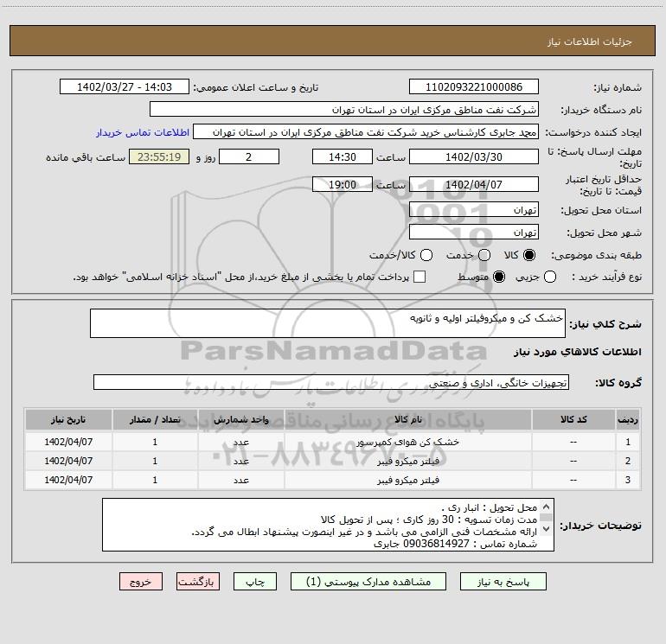Select the کالا radio button
The height and width of the screenshot is (644, 666).
[529, 255]
